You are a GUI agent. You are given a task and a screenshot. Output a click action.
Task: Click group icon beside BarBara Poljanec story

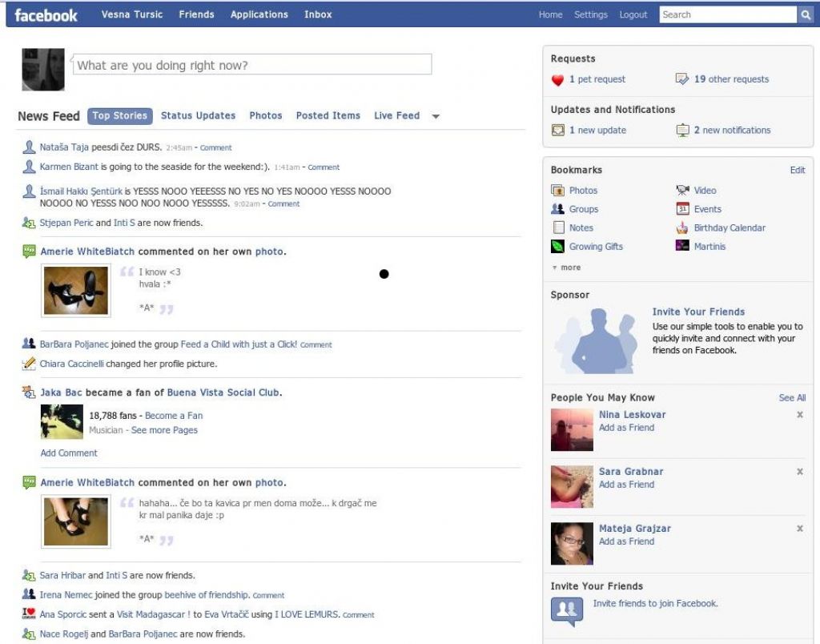point(29,344)
